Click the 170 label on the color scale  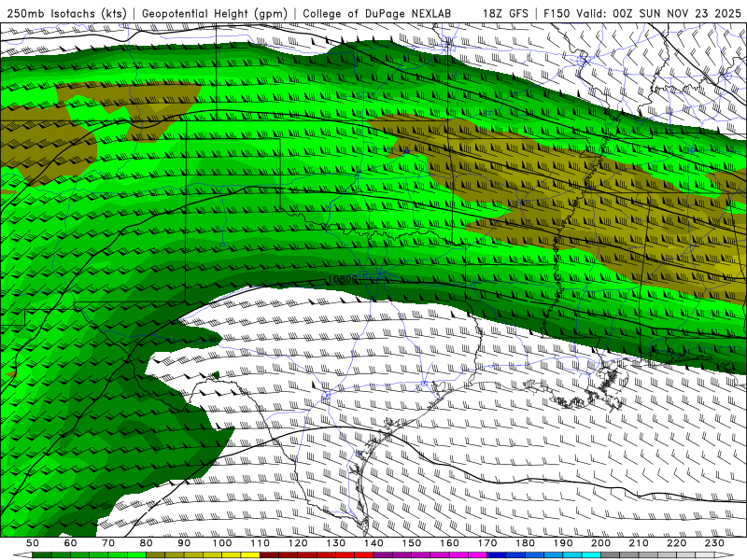coord(487,543)
